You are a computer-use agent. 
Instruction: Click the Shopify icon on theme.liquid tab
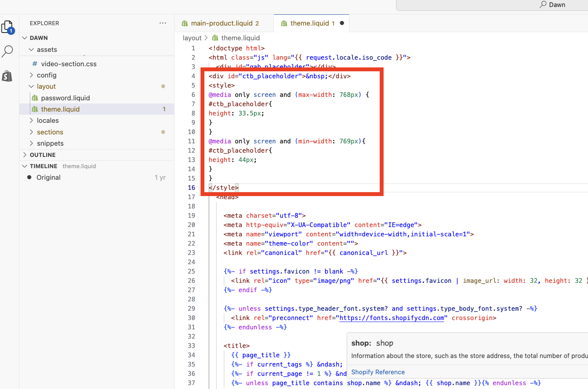(x=284, y=24)
